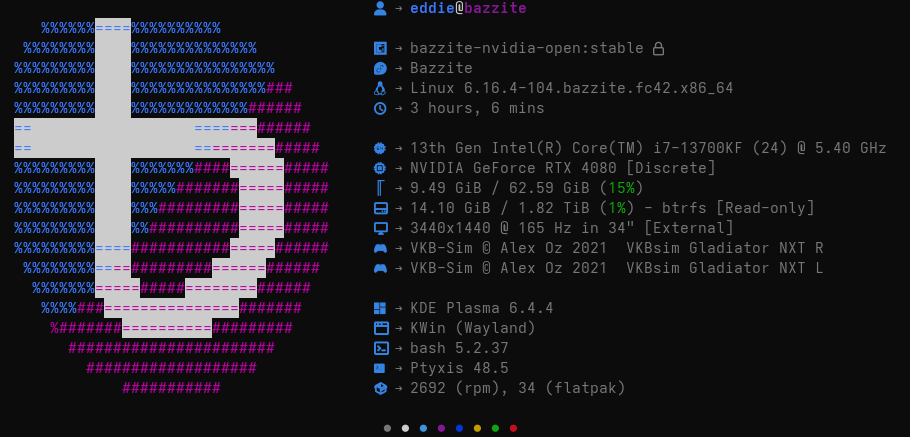
Task: Click the monitor icon beside 3440x1440
Action: point(380,228)
